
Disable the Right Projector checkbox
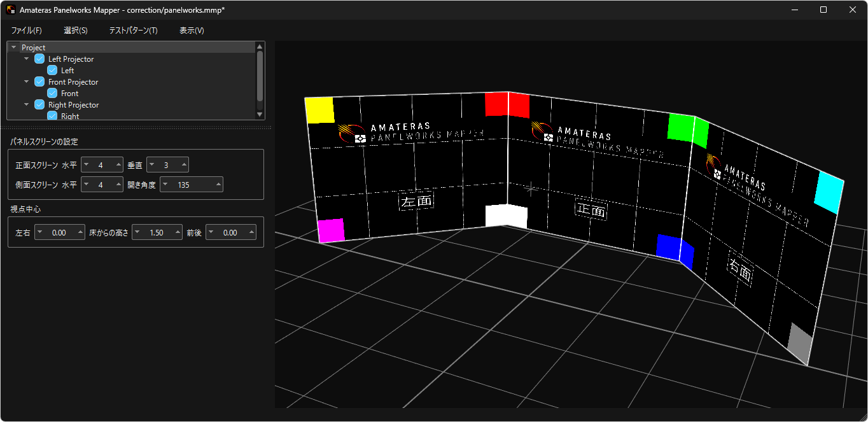pyautogui.click(x=39, y=105)
